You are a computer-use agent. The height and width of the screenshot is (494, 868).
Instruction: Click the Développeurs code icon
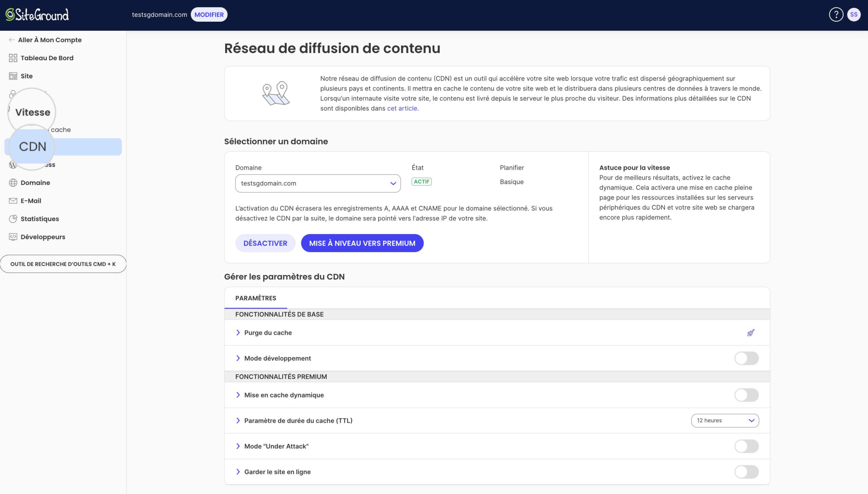tap(13, 237)
